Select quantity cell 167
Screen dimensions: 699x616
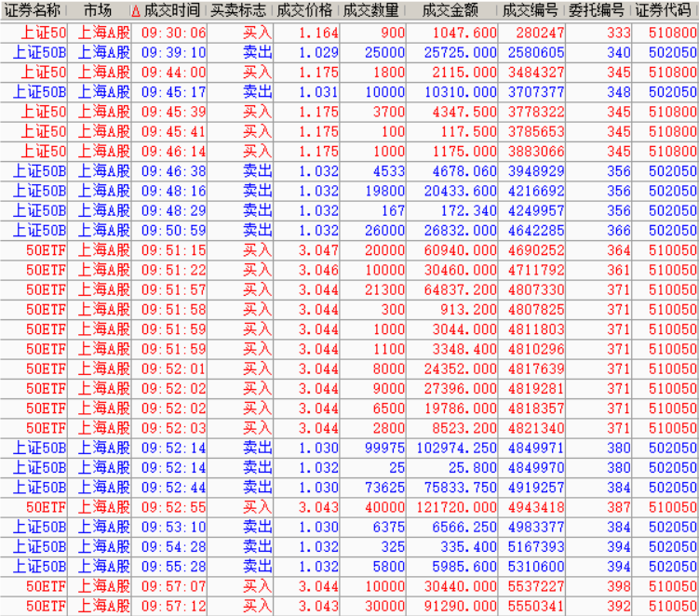click(393, 210)
